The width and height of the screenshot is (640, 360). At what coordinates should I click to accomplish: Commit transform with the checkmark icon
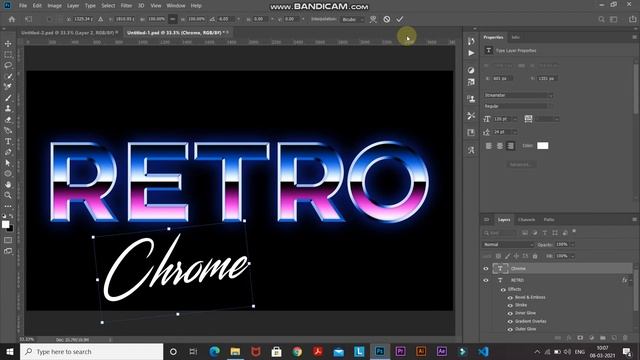400,19
